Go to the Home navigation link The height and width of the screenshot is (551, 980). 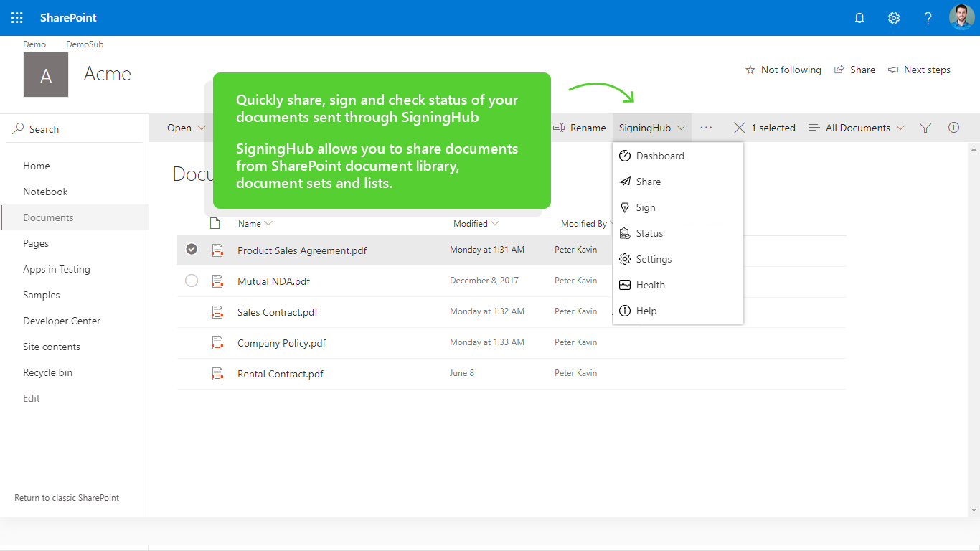pyautogui.click(x=37, y=166)
